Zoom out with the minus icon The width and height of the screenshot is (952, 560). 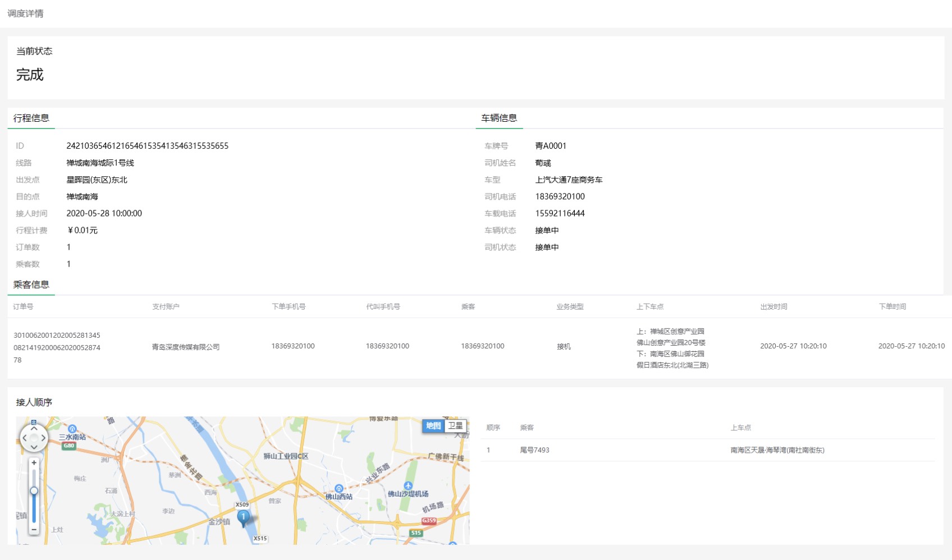point(34,530)
